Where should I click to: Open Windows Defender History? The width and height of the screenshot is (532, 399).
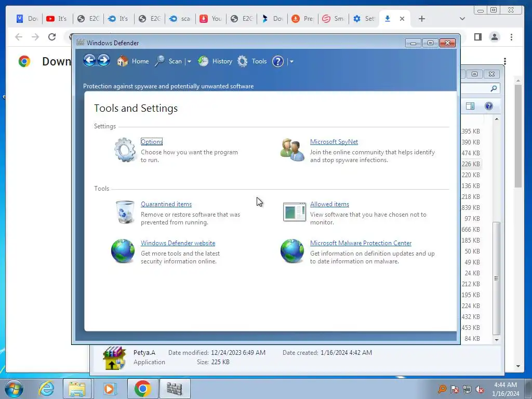point(215,61)
